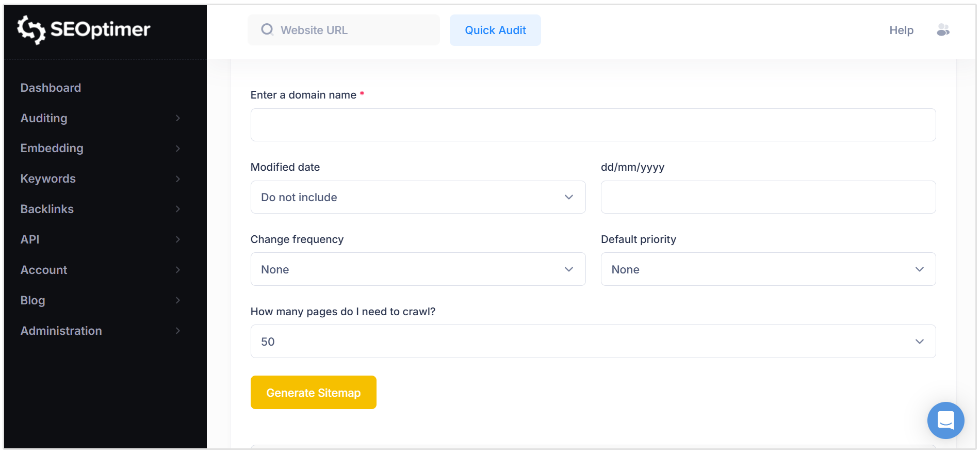Open the user account icon top right
The height and width of the screenshot is (454, 980).
coord(943,30)
